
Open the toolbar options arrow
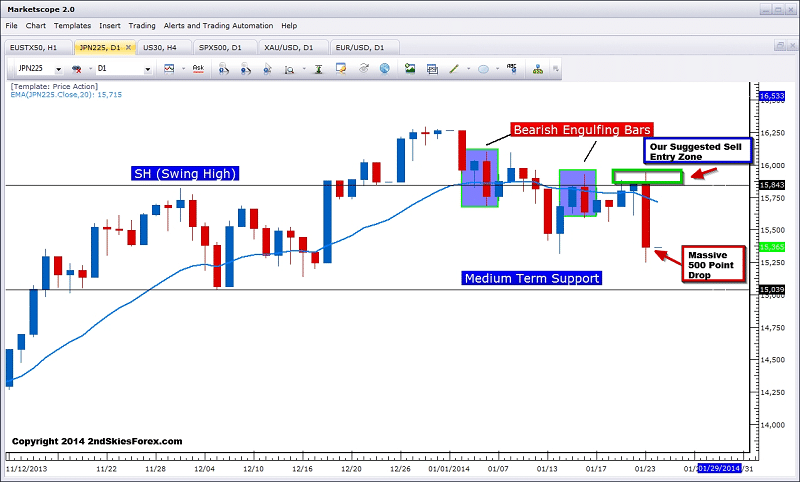pyautogui.click(x=556, y=69)
